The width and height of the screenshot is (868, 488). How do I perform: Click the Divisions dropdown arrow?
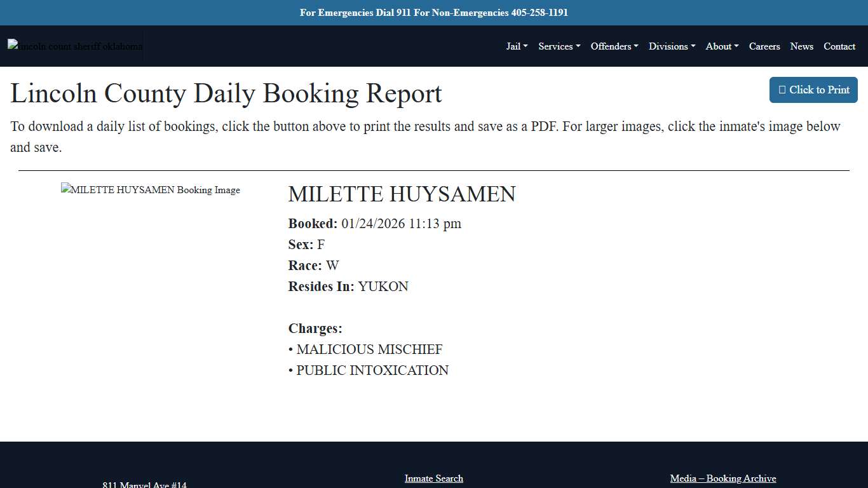tap(693, 46)
